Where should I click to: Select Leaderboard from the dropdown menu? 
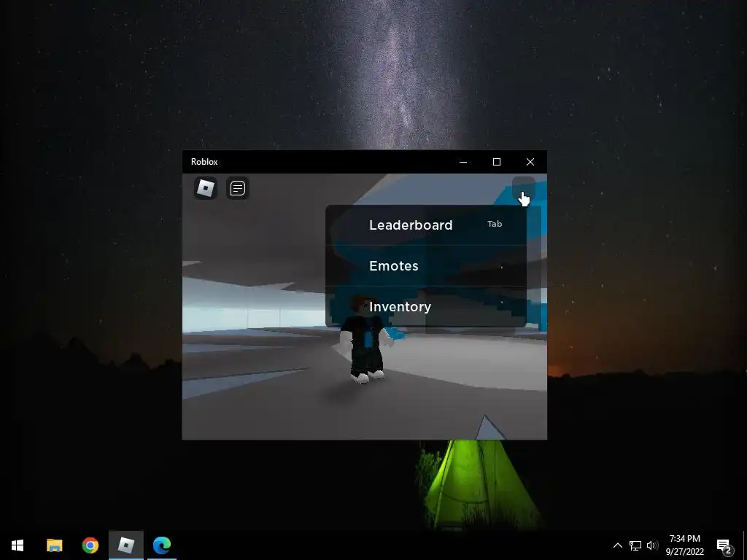426,225
